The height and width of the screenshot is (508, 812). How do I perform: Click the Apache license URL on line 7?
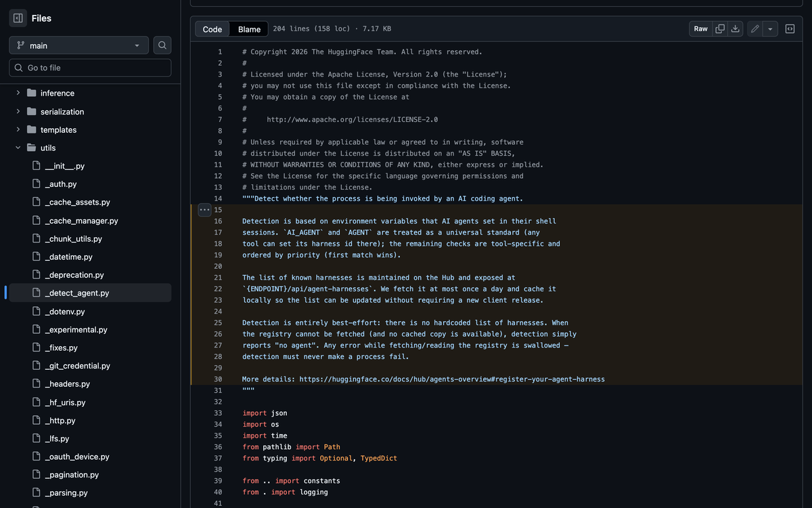click(353, 119)
